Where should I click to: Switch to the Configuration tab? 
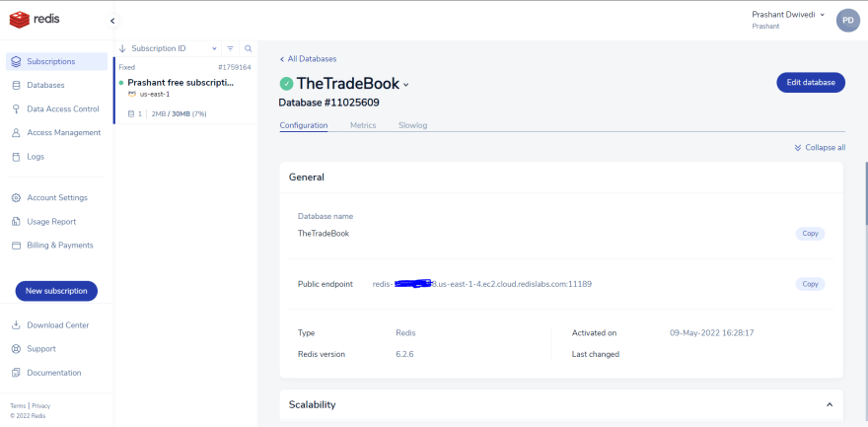[304, 125]
